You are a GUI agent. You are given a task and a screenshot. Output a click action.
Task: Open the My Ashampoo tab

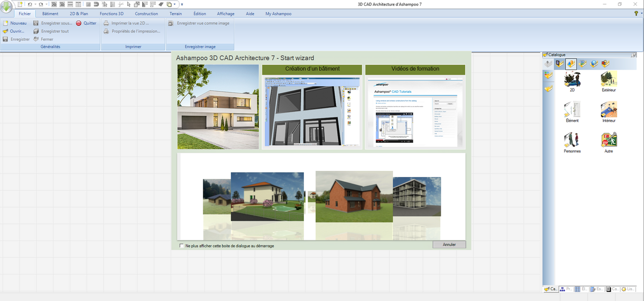pyautogui.click(x=279, y=13)
